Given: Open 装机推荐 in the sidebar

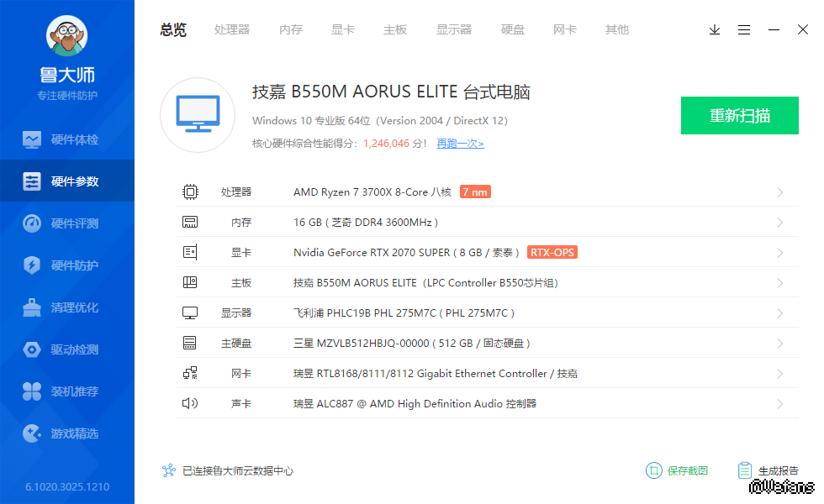Looking at the screenshot, I should pos(67,391).
